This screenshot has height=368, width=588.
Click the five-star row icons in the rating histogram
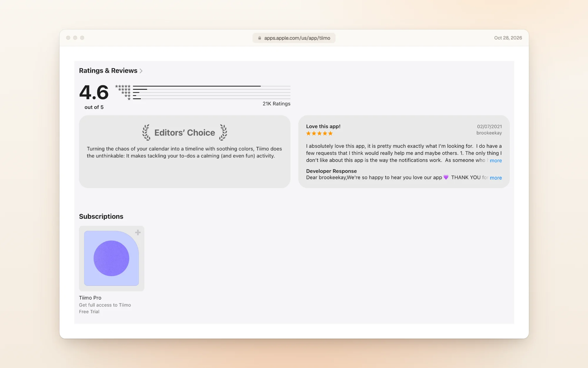click(x=123, y=86)
